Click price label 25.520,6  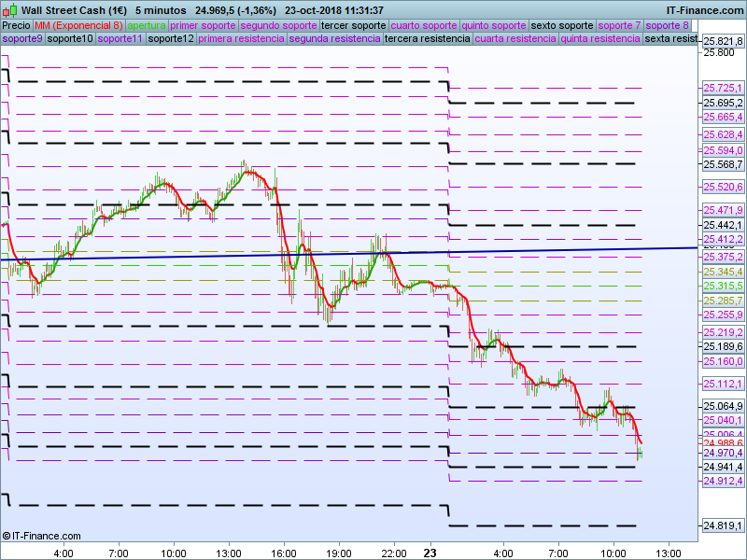[723, 187]
